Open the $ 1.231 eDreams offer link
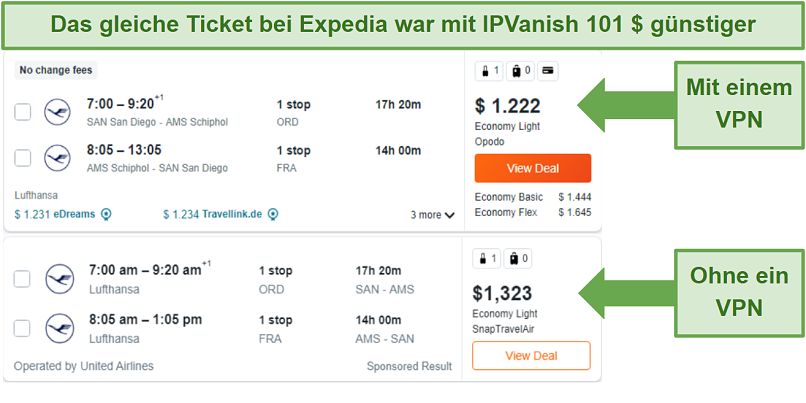The height and width of the screenshot is (403, 806). (x=55, y=214)
